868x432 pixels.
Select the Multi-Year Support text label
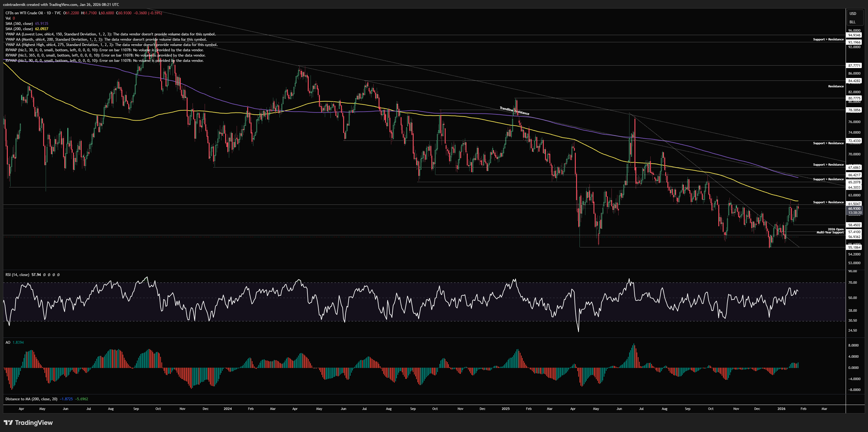tap(830, 232)
